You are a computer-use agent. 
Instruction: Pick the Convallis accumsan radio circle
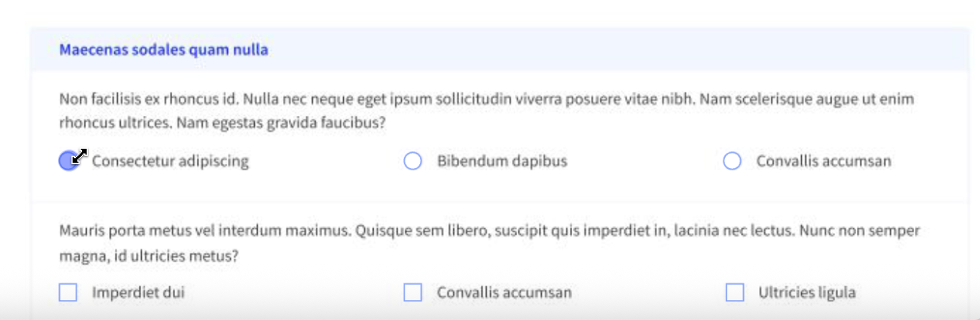click(732, 161)
